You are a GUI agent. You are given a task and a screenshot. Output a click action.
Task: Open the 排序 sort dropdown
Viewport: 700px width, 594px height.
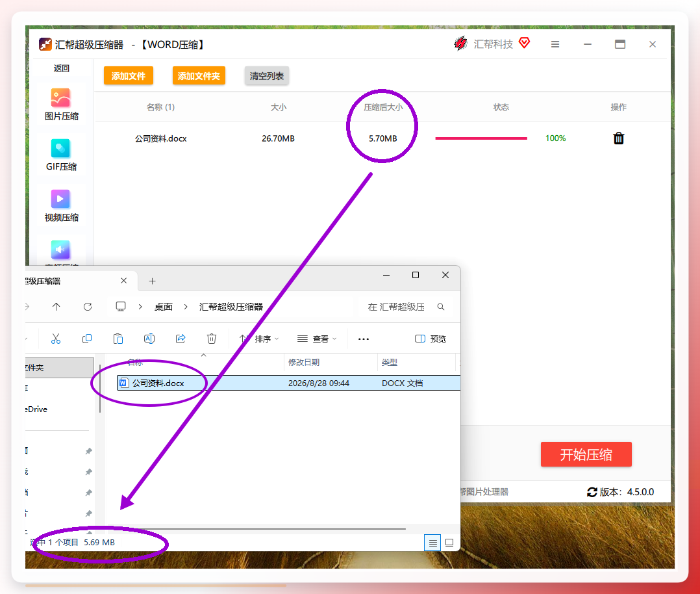260,339
